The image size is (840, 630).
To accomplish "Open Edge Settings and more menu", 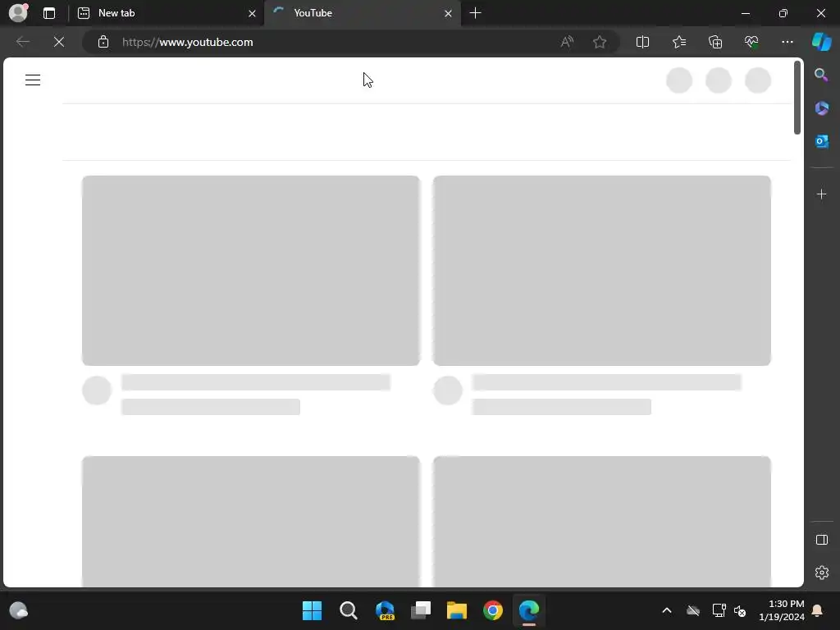I will coord(787,42).
